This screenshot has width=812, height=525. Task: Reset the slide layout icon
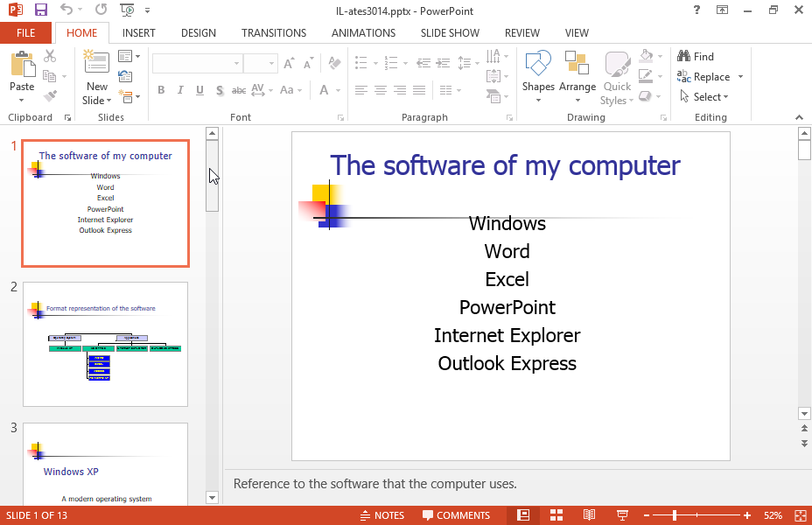click(x=125, y=77)
